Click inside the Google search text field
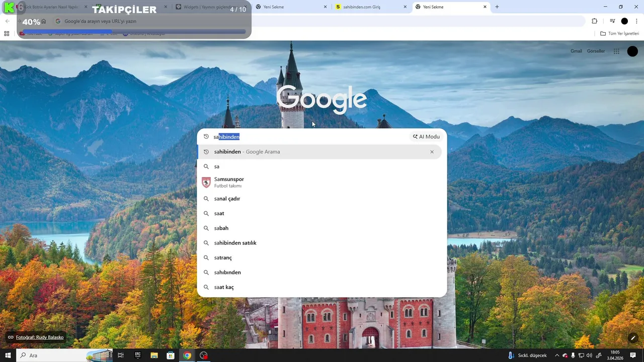Viewport: 644px width, 362px height. coord(309,137)
